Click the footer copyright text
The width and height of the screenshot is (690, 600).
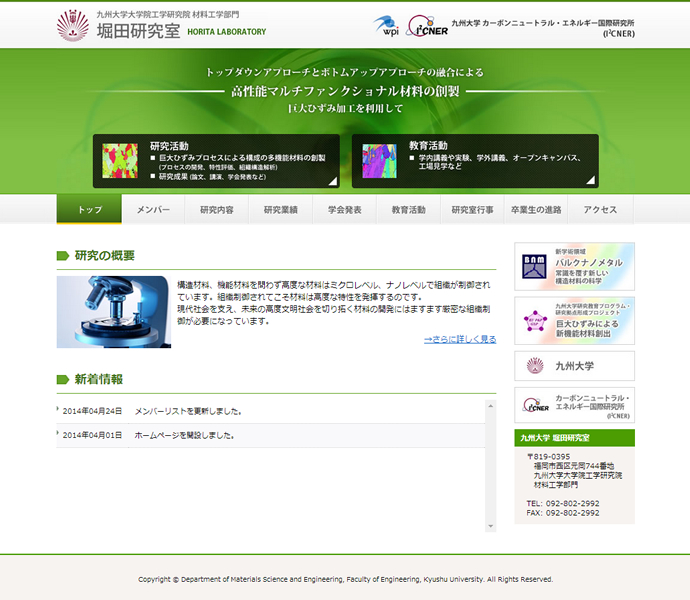(x=345, y=579)
